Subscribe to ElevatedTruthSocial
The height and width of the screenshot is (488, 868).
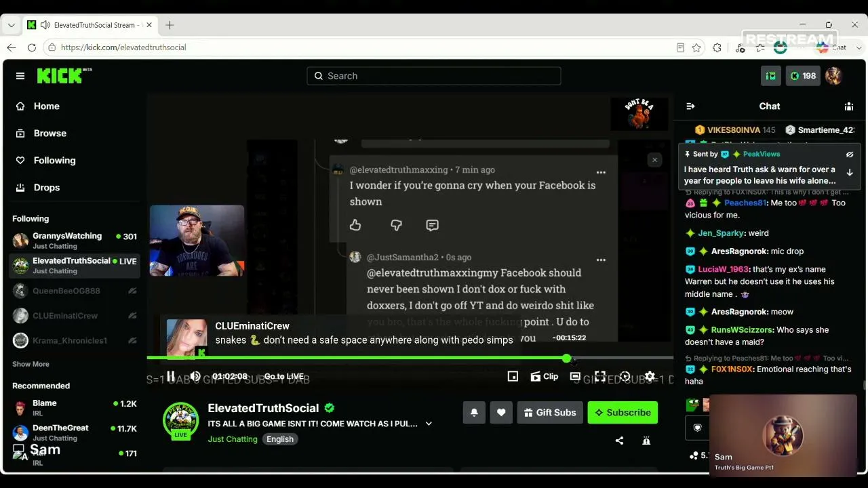point(623,412)
